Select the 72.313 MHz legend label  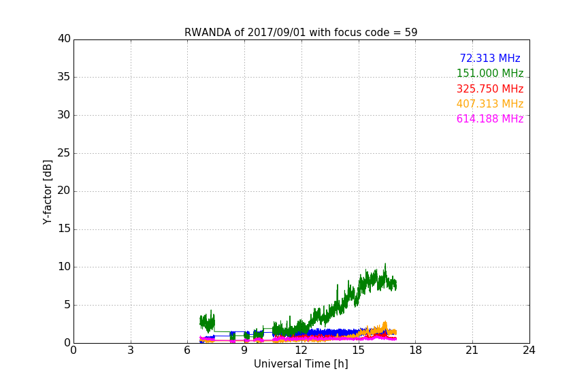(490, 58)
